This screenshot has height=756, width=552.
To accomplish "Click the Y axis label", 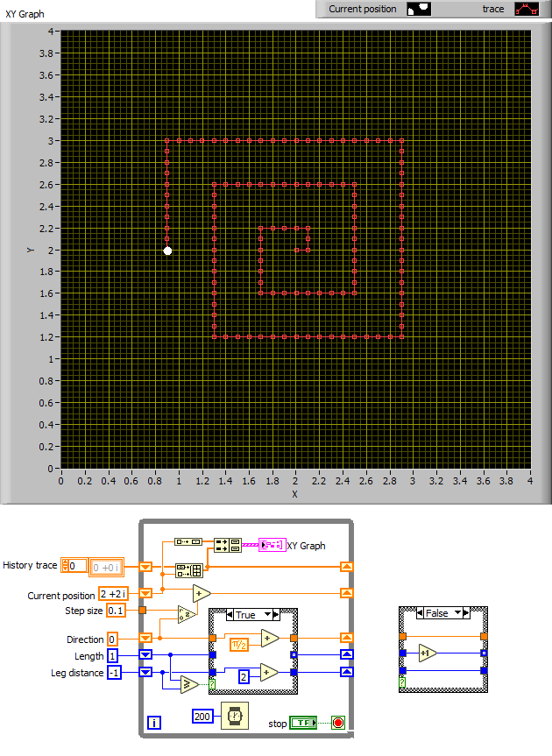I will tap(31, 250).
